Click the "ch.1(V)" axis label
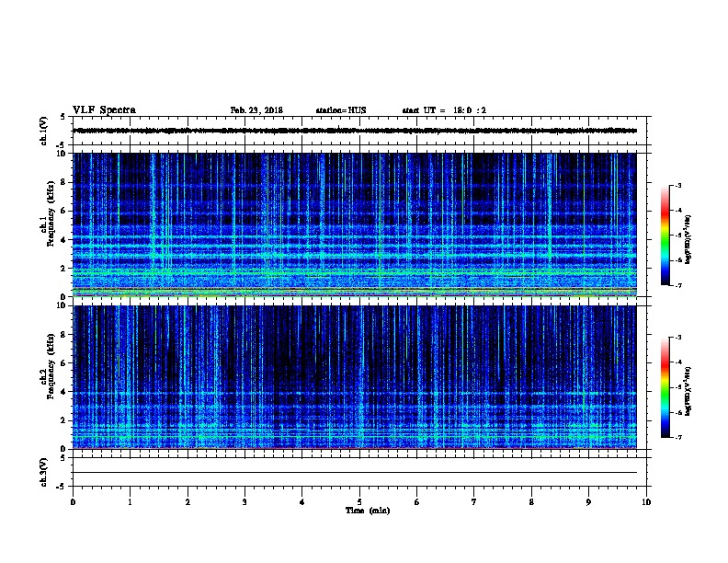This screenshot has width=728, height=563. pos(43,131)
